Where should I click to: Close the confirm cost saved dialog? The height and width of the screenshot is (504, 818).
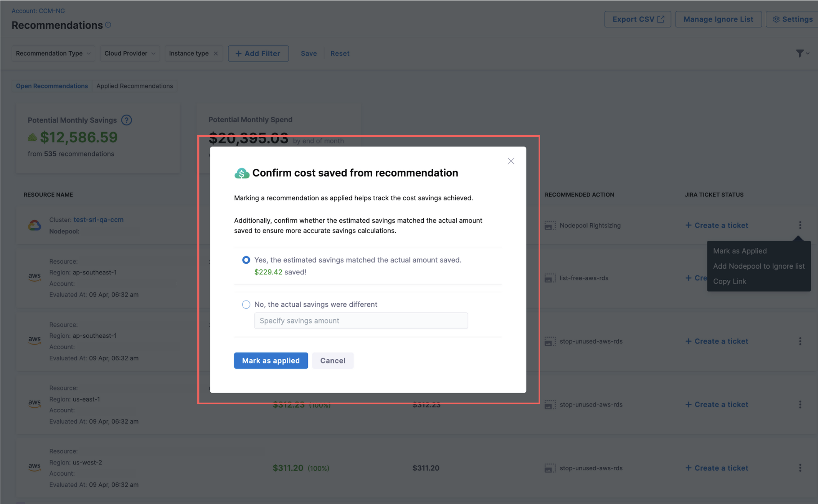(x=511, y=161)
